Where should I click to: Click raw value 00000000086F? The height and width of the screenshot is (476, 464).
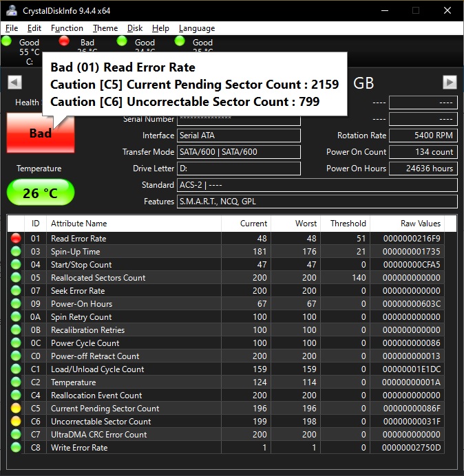(x=412, y=409)
